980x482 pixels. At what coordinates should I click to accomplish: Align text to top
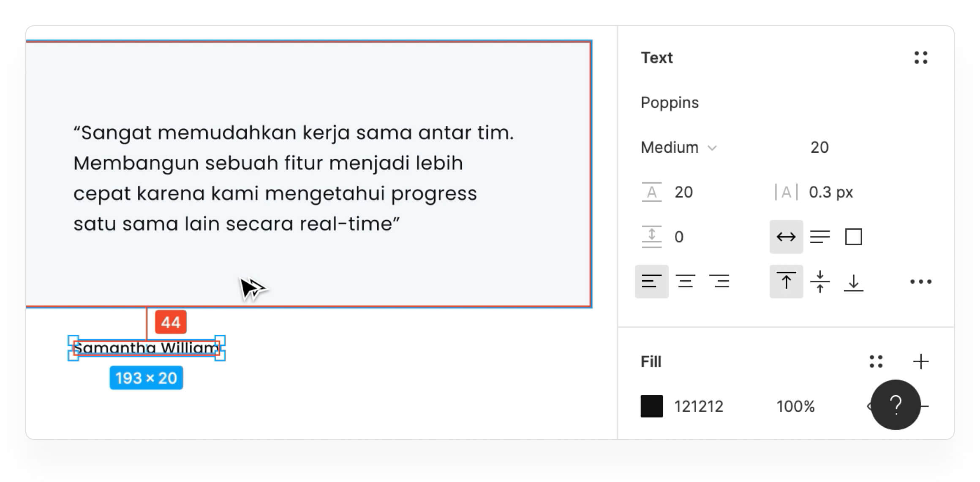point(786,282)
